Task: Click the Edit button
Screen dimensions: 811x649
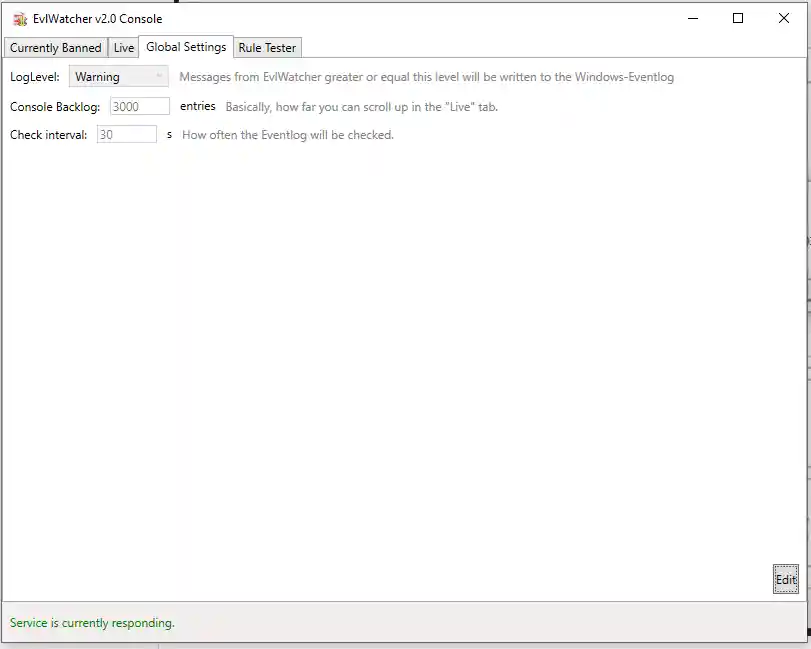Action: 786,579
